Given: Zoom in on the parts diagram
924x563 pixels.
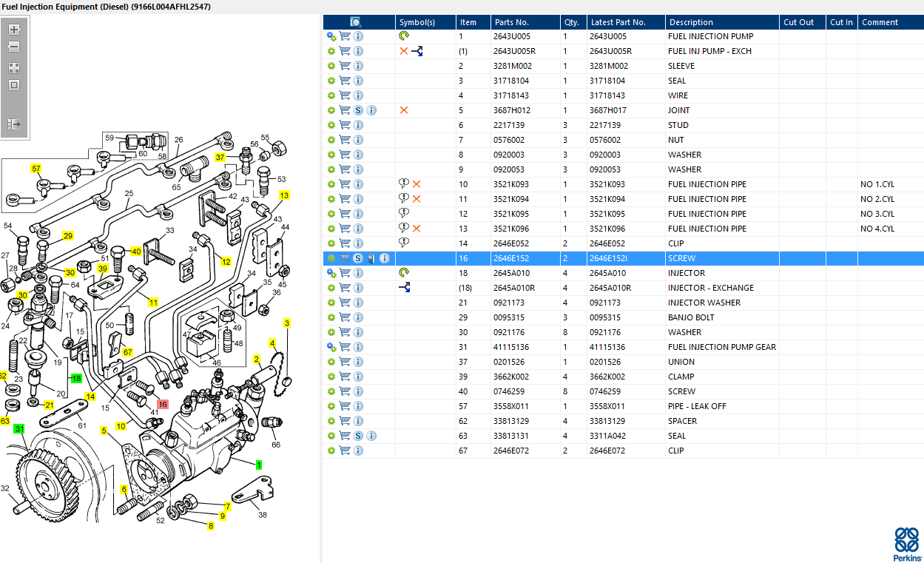Looking at the screenshot, I should point(14,30).
